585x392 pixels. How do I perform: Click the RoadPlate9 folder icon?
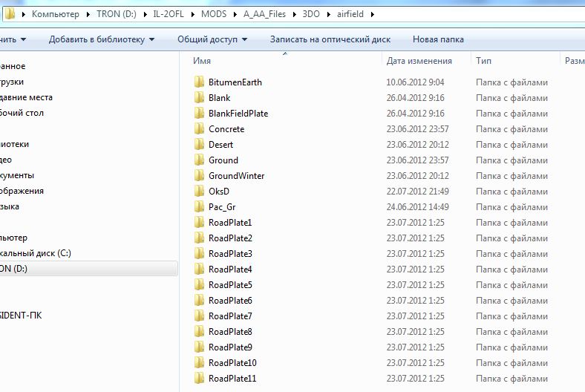[199, 347]
